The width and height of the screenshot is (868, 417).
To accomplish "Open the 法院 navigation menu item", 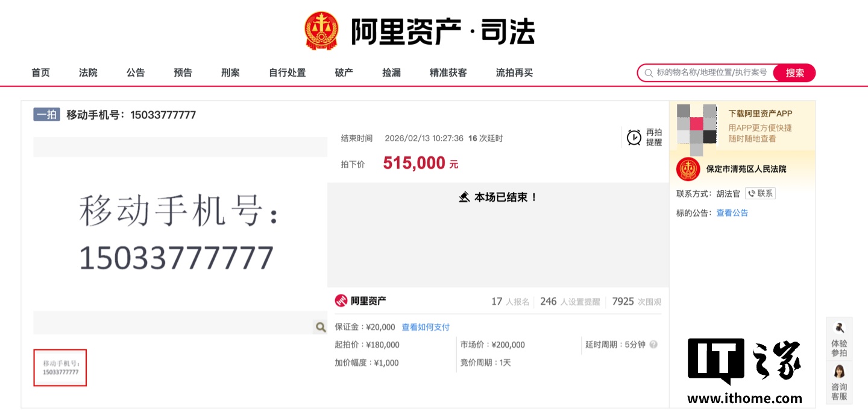I will tap(88, 73).
